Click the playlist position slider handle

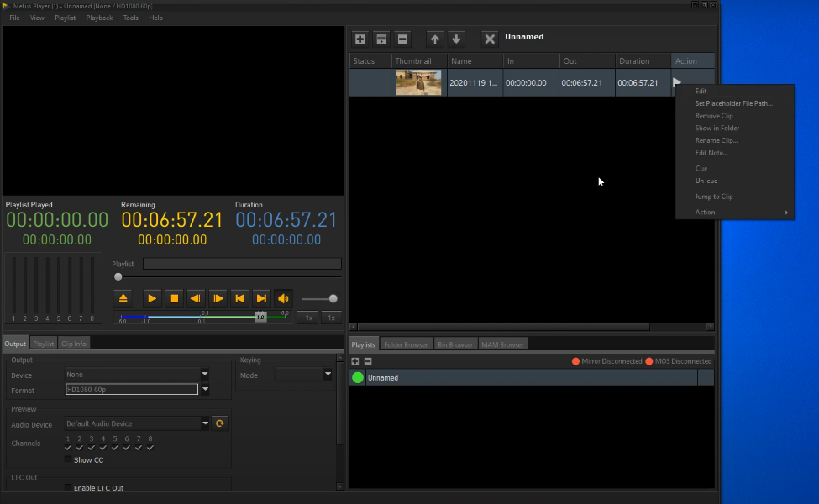pos(118,277)
